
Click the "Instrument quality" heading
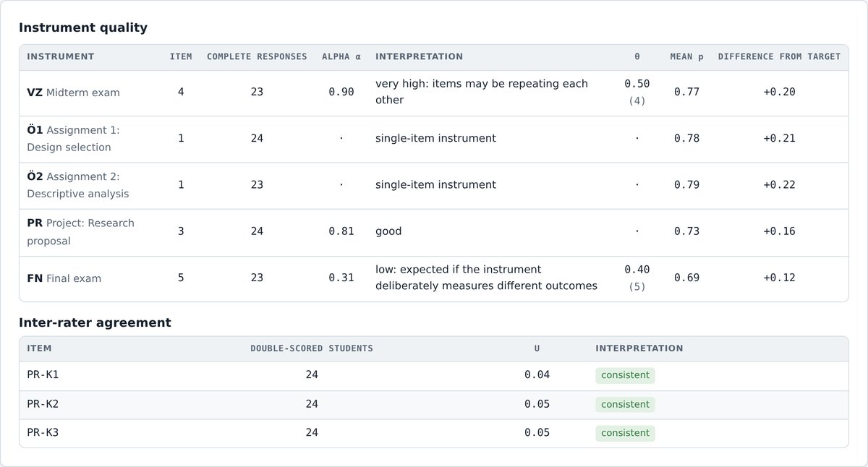point(83,27)
